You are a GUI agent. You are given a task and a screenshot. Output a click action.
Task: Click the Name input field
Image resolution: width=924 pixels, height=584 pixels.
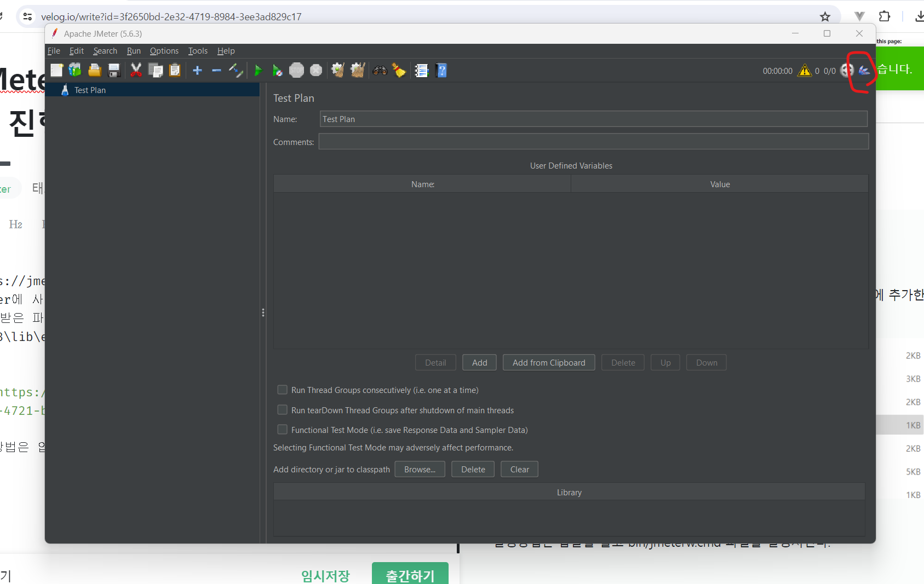(x=594, y=119)
